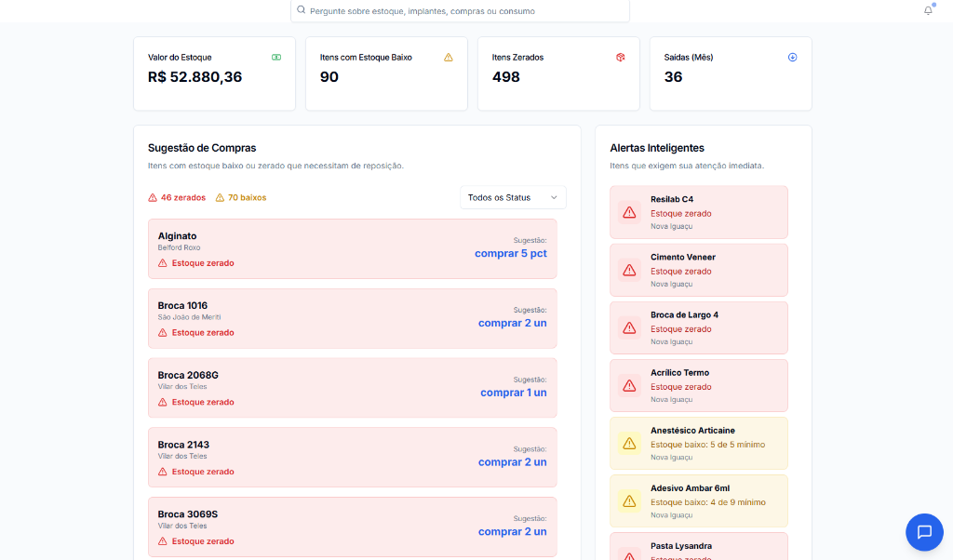The image size is (953, 560).
Task: Open the Broca de Largo 4 alert
Action: (699, 328)
